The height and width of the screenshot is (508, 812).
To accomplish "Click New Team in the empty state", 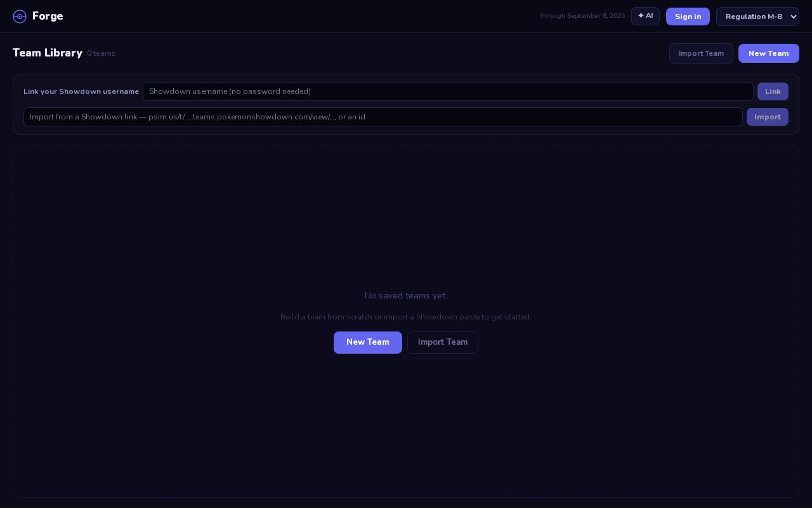I will point(368,342).
